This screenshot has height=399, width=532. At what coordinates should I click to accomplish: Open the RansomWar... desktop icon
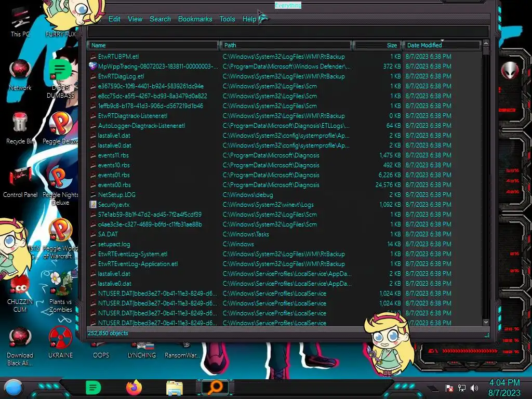[x=182, y=352]
